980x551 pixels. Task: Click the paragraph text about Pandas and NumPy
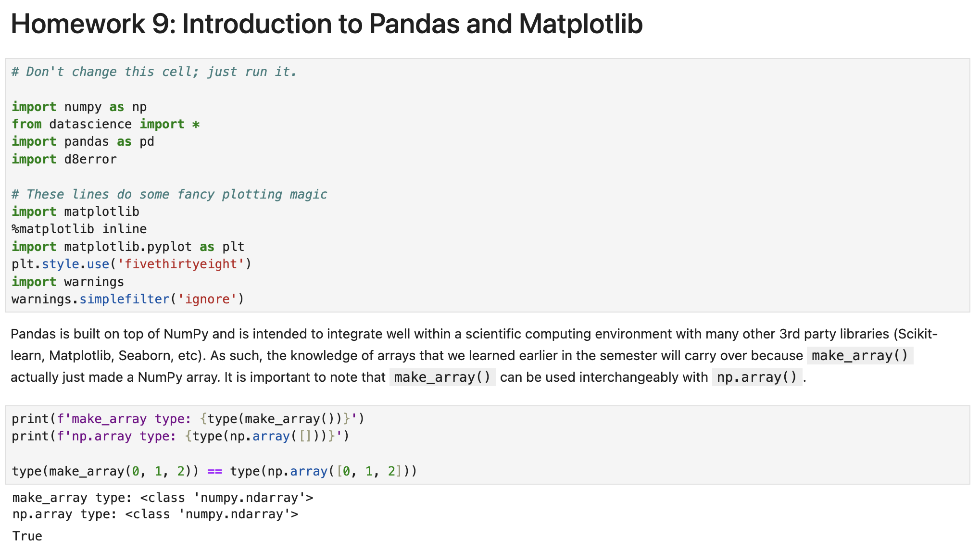pyautogui.click(x=474, y=355)
